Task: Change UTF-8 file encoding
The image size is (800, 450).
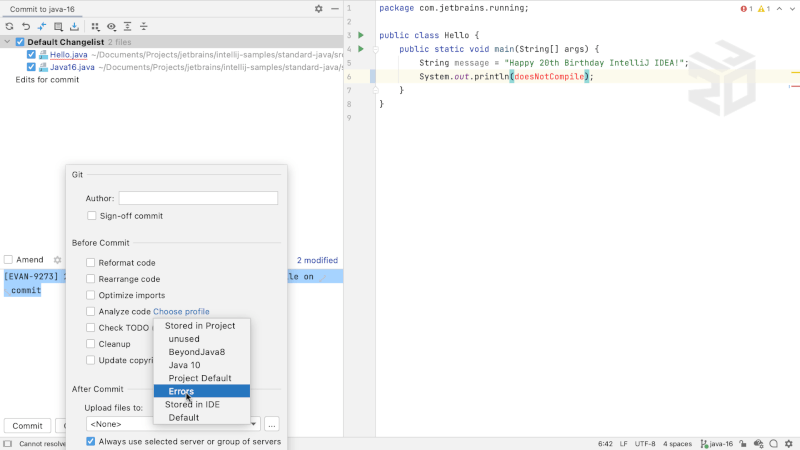Action: tap(645, 444)
